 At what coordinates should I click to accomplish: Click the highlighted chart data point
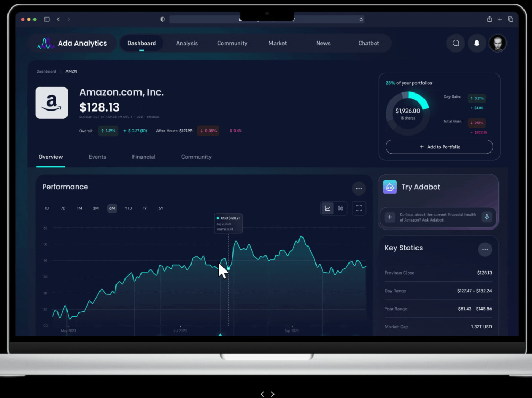[x=228, y=268]
